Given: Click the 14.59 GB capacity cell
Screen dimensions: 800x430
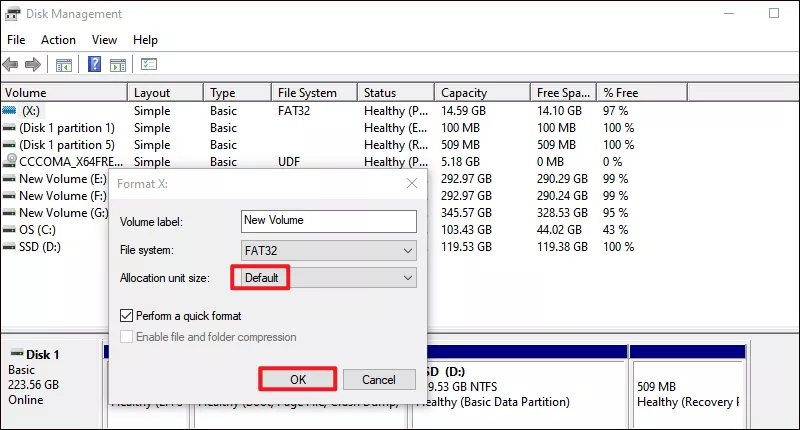Looking at the screenshot, I should tap(463, 111).
